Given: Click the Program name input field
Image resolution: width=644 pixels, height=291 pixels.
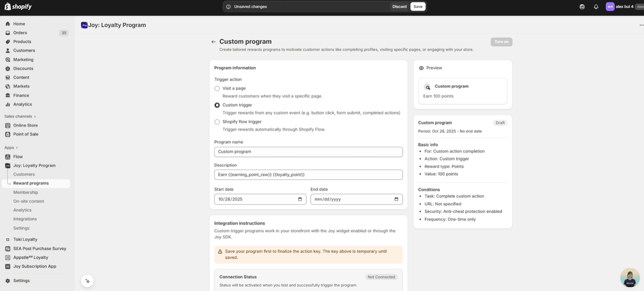Looking at the screenshot, I should [308, 152].
